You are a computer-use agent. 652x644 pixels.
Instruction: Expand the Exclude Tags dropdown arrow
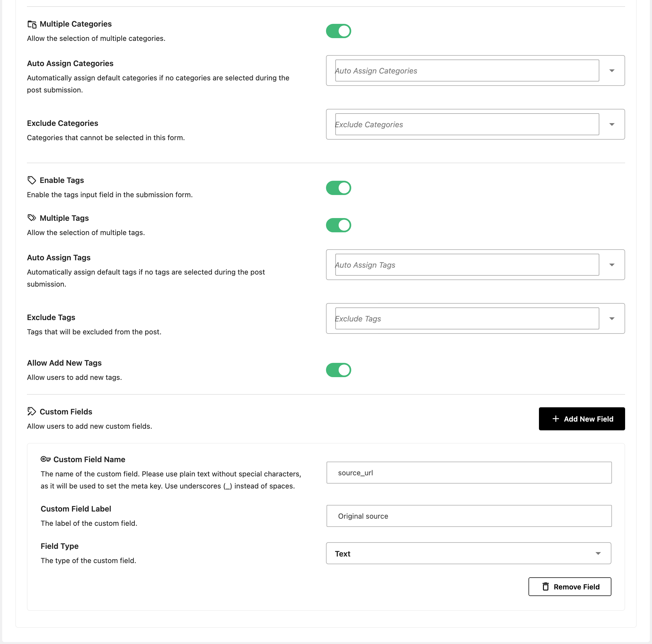[612, 318]
